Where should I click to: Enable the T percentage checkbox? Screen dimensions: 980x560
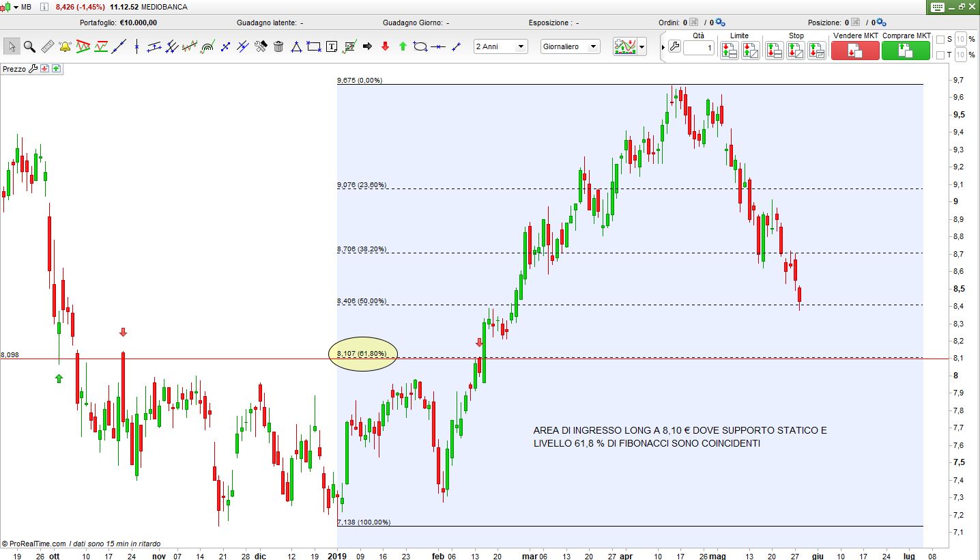click(x=940, y=55)
